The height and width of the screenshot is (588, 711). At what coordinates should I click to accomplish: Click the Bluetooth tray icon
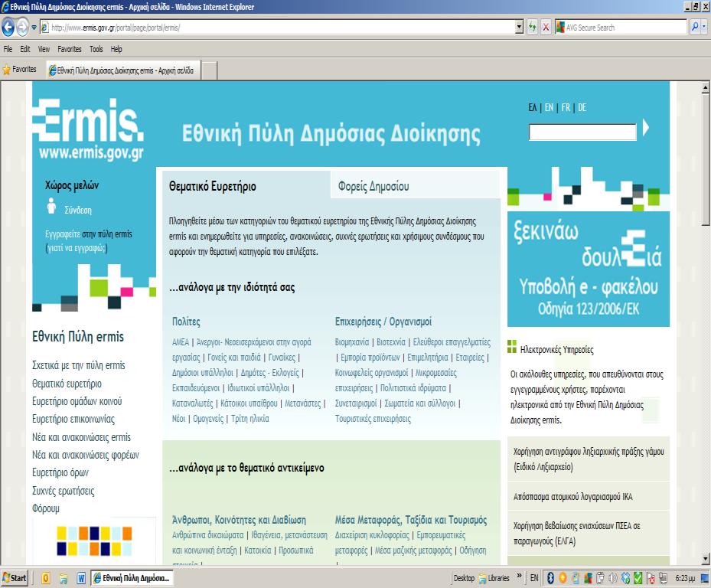pyautogui.click(x=550, y=578)
